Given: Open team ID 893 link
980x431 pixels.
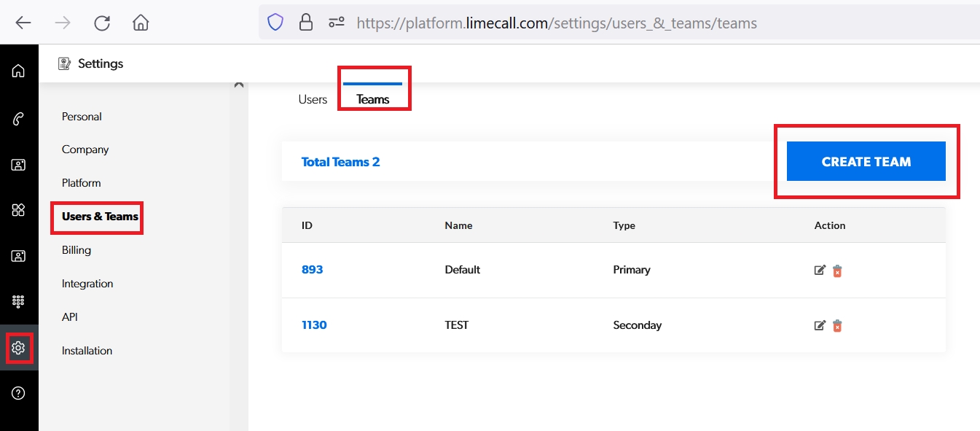Looking at the screenshot, I should (x=312, y=270).
